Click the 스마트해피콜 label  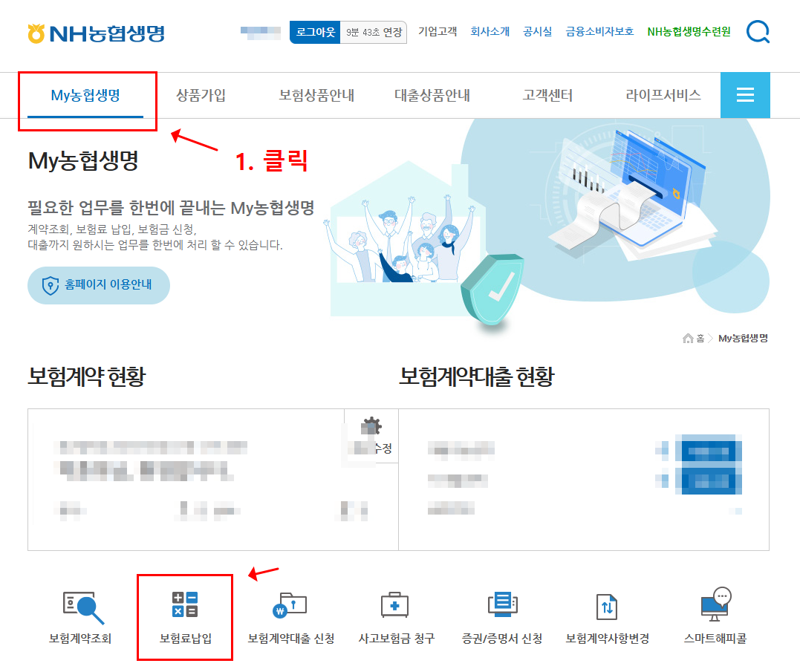click(715, 639)
